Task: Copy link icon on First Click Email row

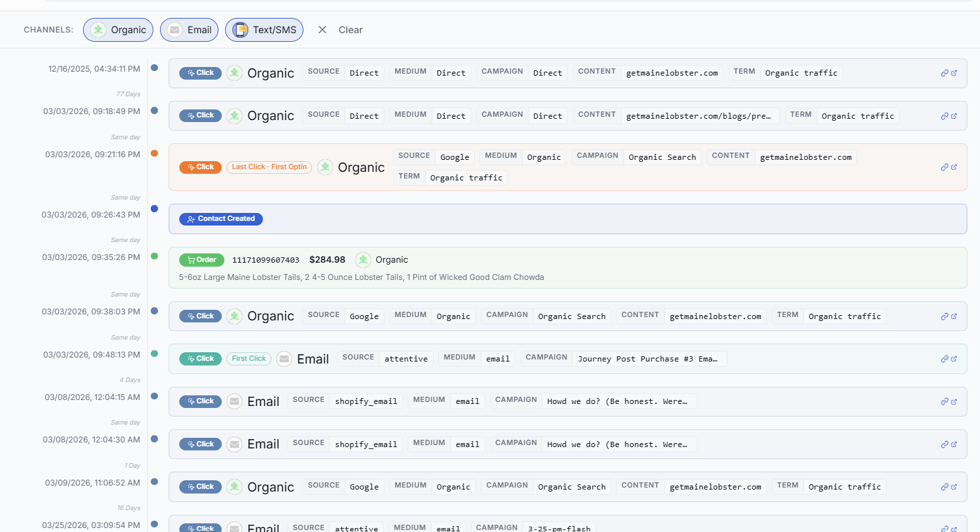Action: pyautogui.click(x=944, y=359)
